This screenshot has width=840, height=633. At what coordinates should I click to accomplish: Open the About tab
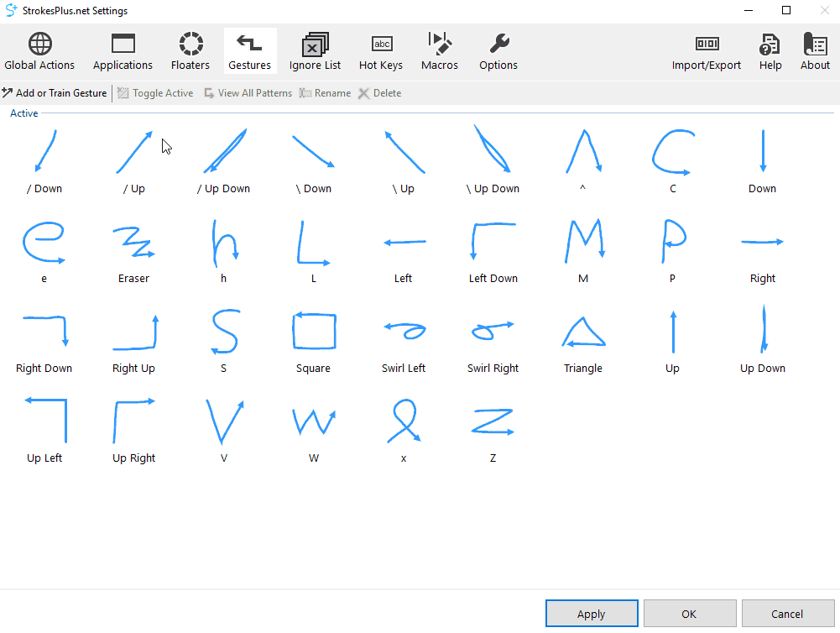(x=815, y=51)
